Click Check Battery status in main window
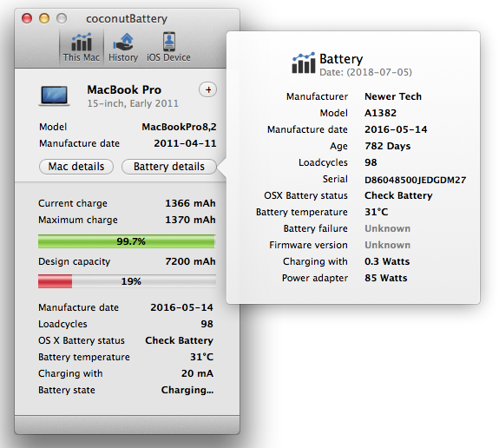The width and height of the screenshot is (499, 448). tap(179, 340)
